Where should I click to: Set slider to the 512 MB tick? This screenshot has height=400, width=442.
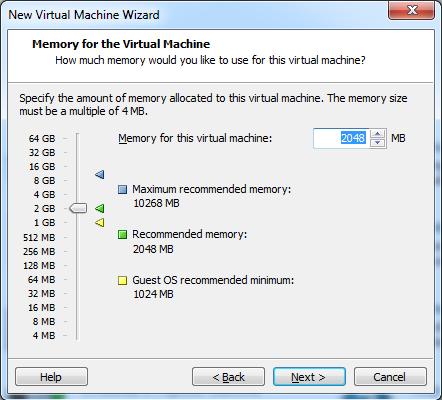(78, 237)
